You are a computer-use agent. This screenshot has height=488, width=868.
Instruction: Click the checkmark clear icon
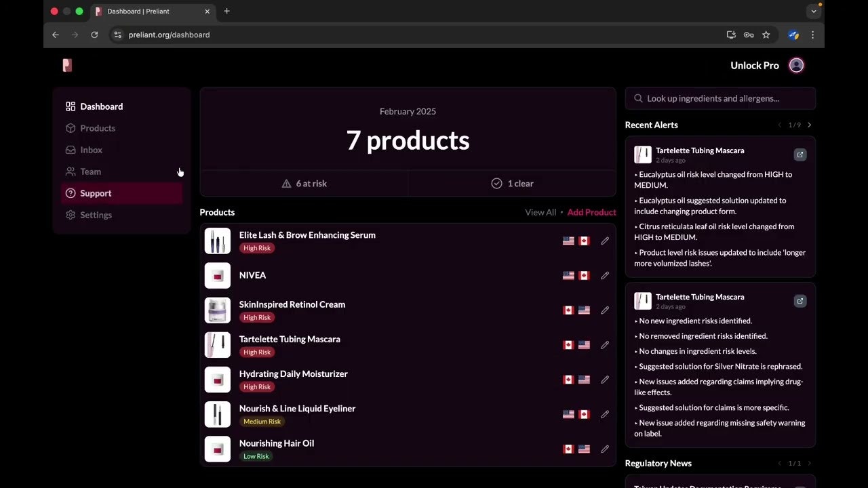[496, 184]
